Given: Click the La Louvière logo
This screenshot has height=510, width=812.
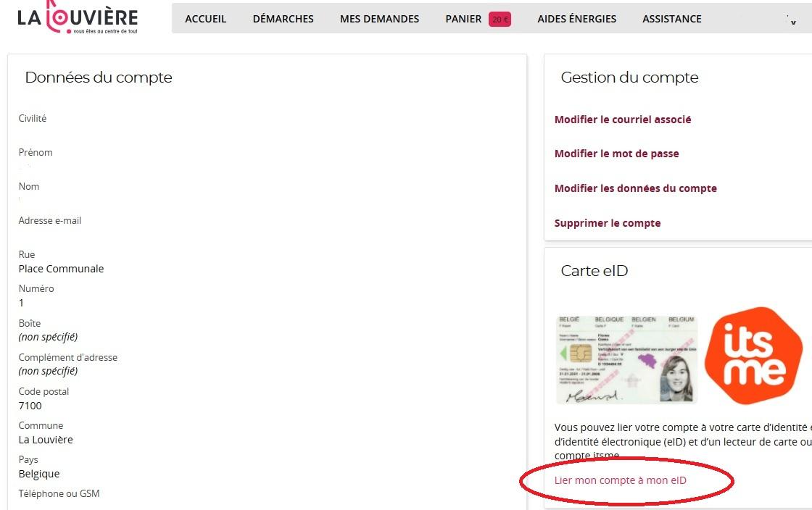Looking at the screenshot, I should click(78, 17).
